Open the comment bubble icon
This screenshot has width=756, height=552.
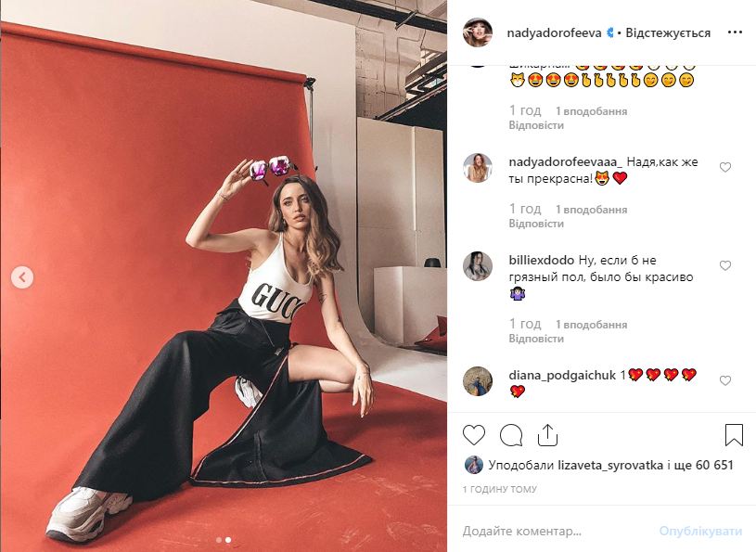tap(511, 435)
